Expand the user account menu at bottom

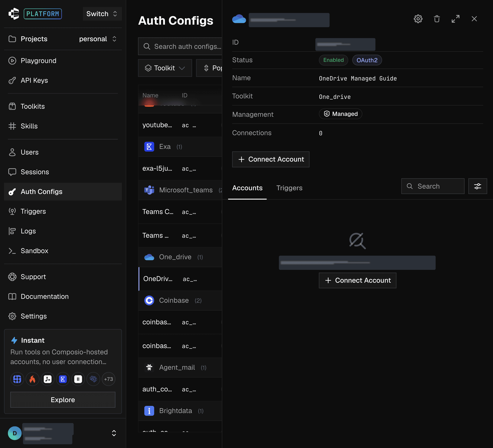(114, 433)
